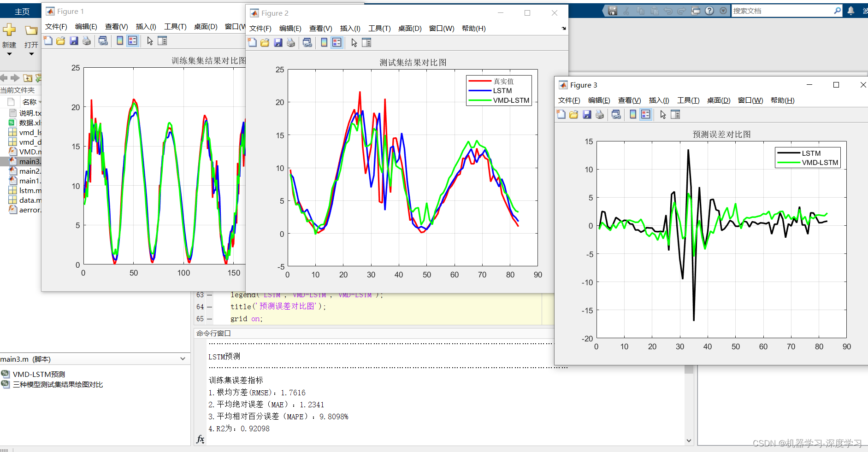868x452 pixels.
Task: Open the Property Inspector icon in Figure 1
Action: 162,41
